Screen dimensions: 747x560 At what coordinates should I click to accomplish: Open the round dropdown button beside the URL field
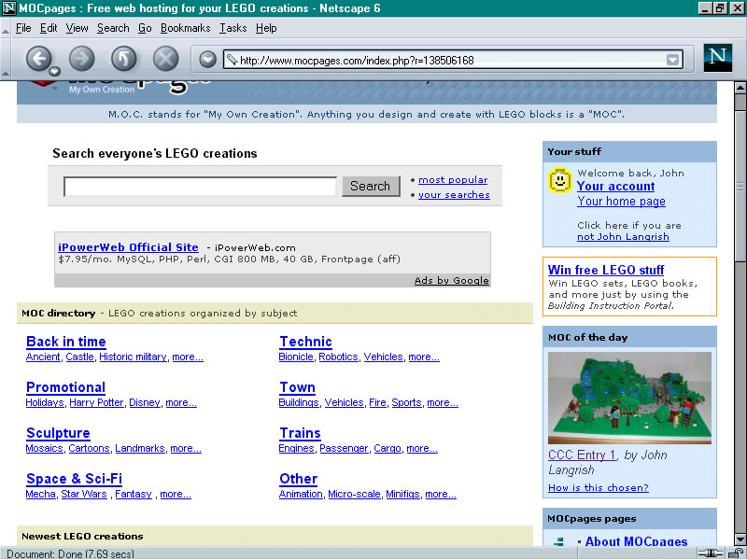tap(207, 60)
